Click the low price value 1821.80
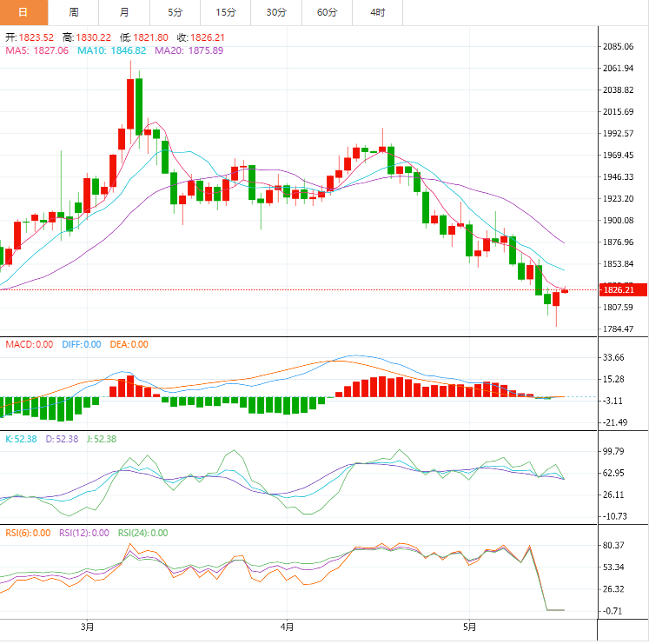The height and width of the screenshot is (644, 649). click(x=150, y=37)
